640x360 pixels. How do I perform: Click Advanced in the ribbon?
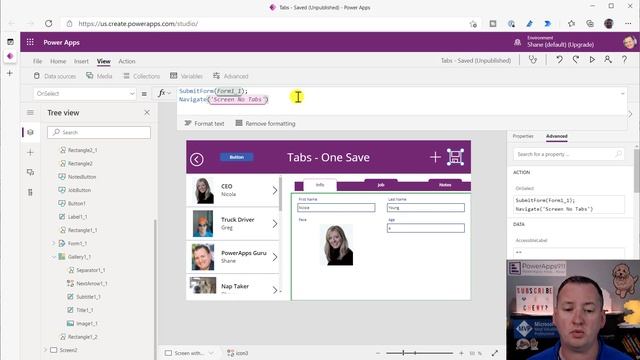231,76
